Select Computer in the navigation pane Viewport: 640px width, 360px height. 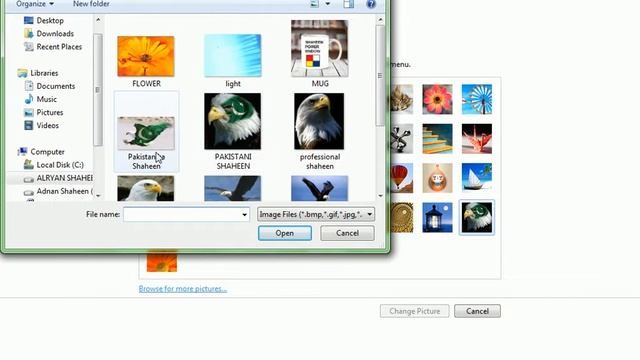click(x=47, y=152)
